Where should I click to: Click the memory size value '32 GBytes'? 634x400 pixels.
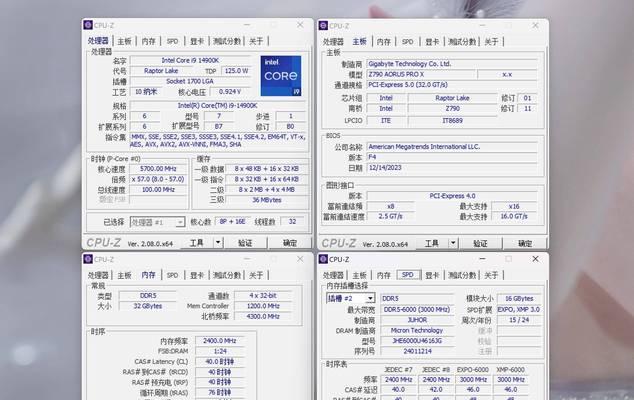(x=148, y=306)
